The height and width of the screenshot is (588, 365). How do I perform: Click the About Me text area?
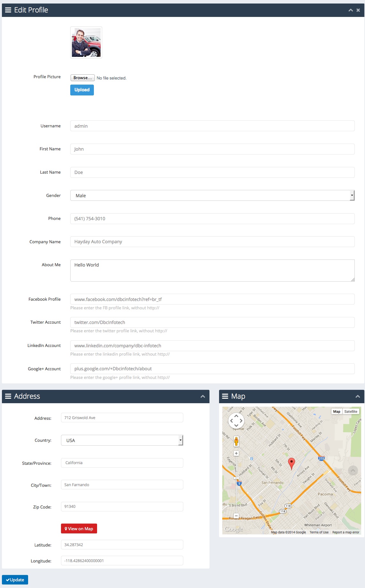pyautogui.click(x=212, y=270)
